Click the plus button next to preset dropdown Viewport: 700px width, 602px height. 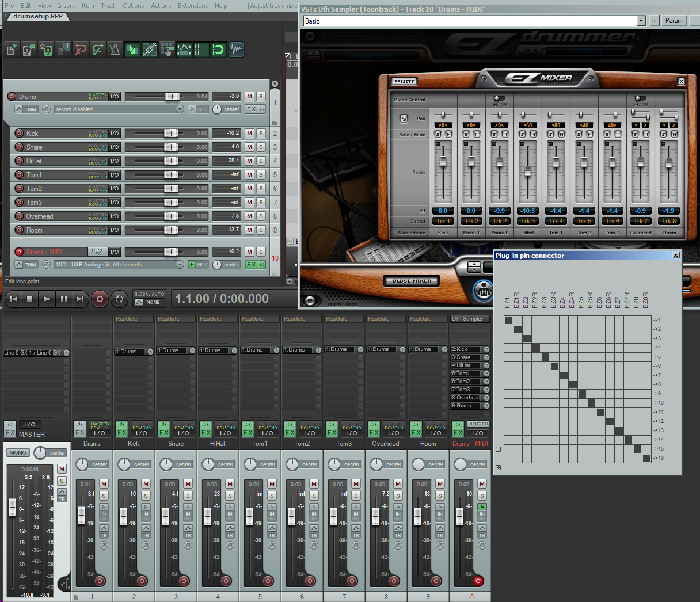click(x=654, y=21)
